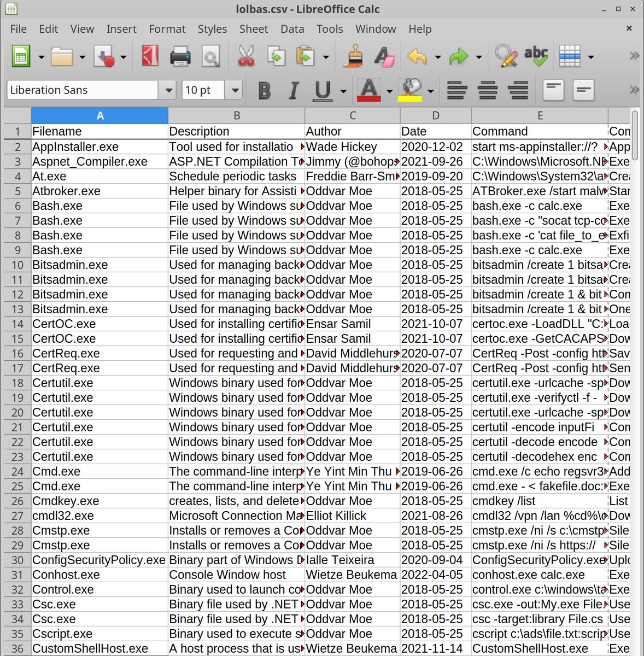Expand the Underline style dropdown arrow
This screenshot has width=644, height=656.
(x=343, y=91)
